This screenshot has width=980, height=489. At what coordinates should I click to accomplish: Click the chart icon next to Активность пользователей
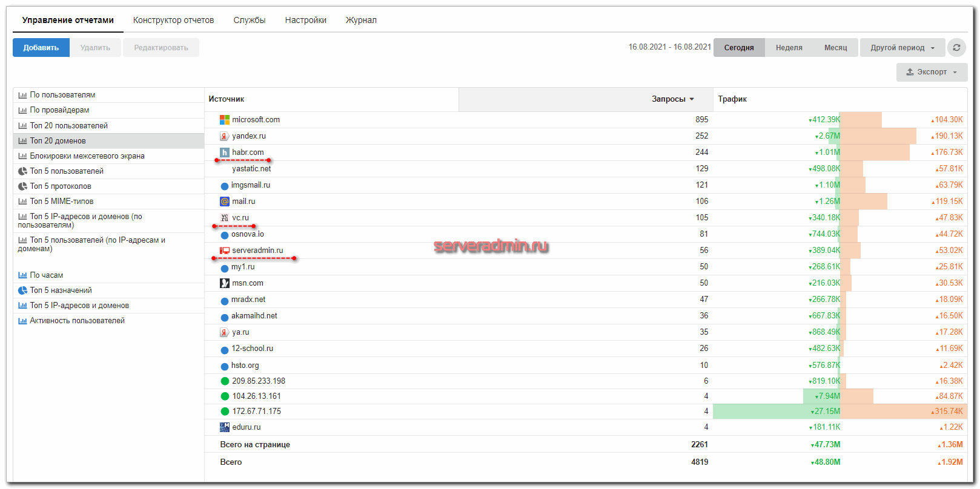click(22, 321)
